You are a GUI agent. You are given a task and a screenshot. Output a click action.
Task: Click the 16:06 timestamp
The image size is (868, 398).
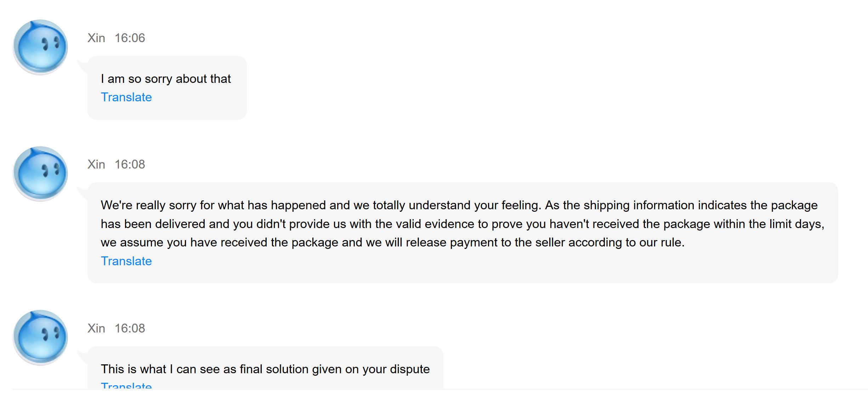point(130,38)
